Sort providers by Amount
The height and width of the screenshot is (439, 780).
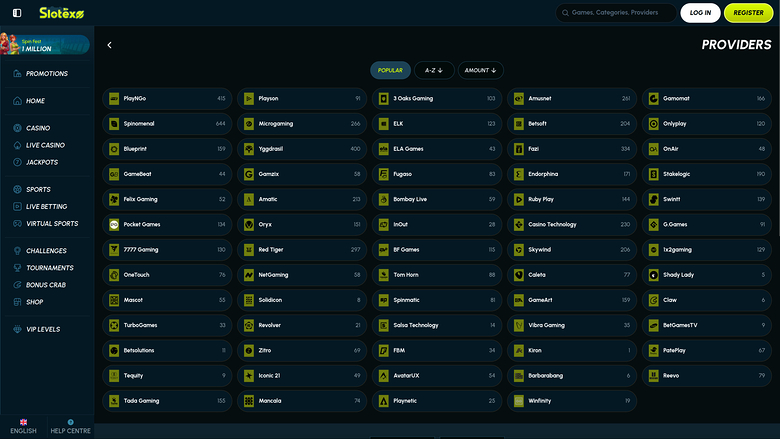coord(481,70)
